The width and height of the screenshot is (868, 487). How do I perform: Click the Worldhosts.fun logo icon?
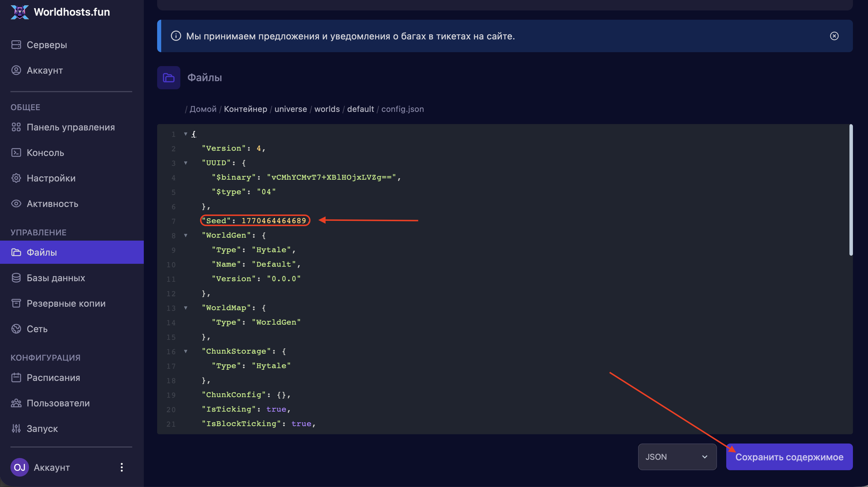coord(19,12)
